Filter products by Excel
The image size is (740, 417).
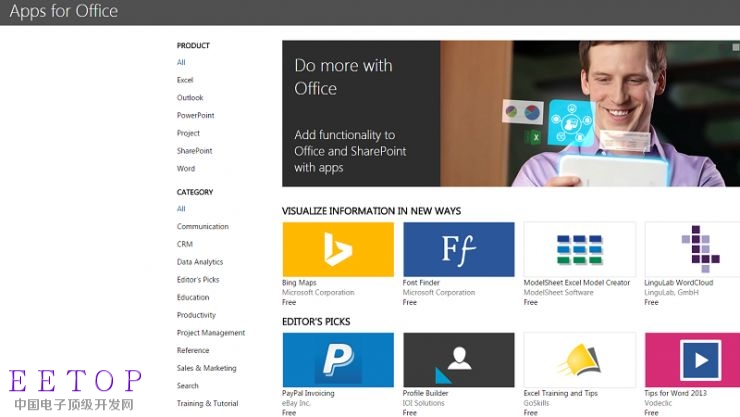[185, 80]
